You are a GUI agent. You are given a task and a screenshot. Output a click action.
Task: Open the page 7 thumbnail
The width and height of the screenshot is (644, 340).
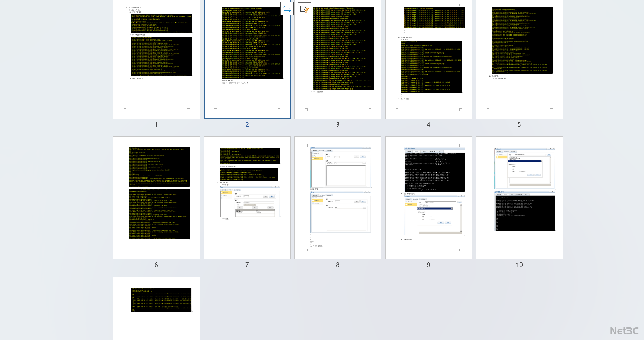[x=247, y=198]
